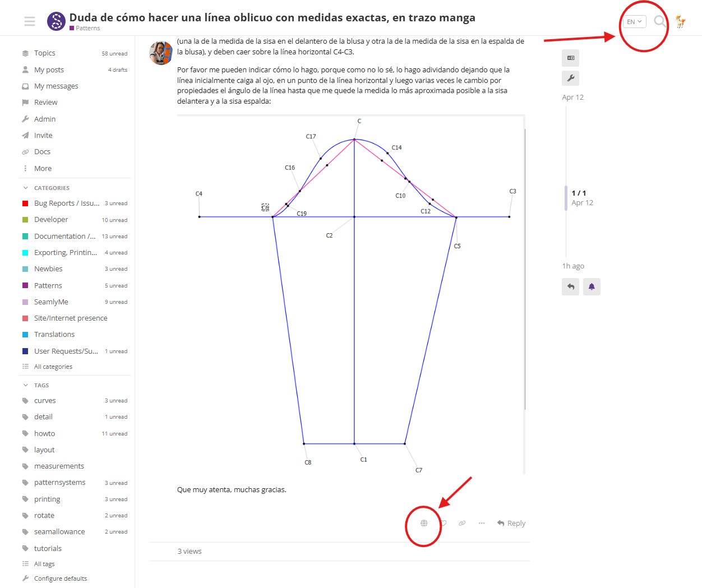
Task: Click the timeline reply arrow button
Action: 570,286
